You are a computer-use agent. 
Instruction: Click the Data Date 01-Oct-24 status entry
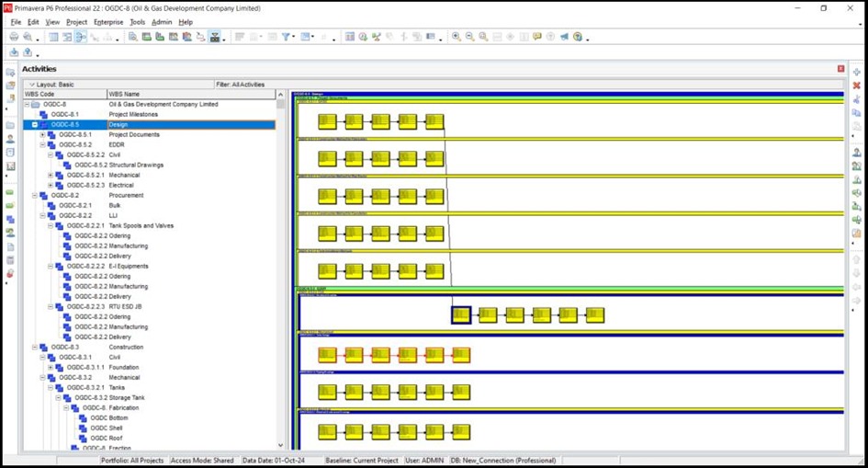pos(274,461)
